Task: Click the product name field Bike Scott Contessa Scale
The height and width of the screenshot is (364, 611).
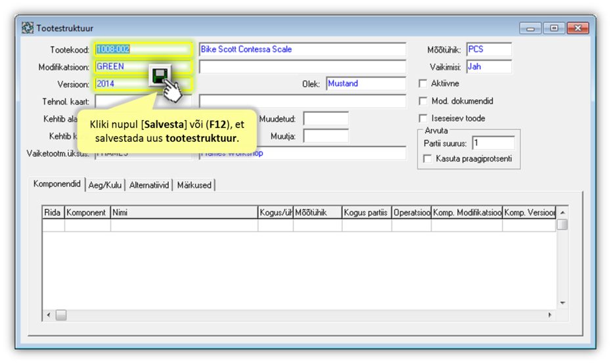Action: tap(302, 49)
